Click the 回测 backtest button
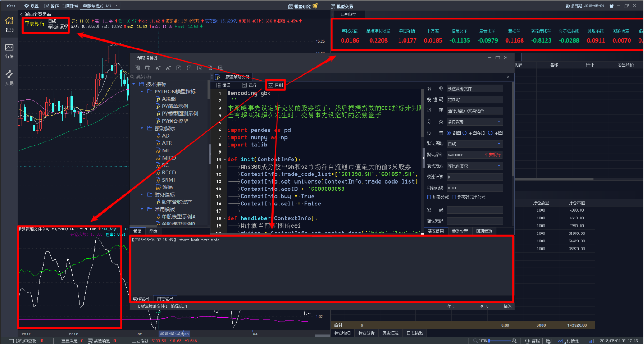Viewport: 644px width, 344px height. point(276,85)
